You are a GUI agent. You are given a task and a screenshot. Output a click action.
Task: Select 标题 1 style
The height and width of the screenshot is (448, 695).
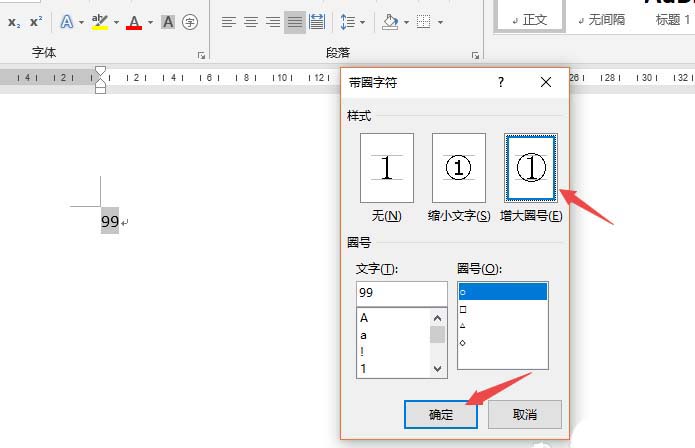[673, 20]
